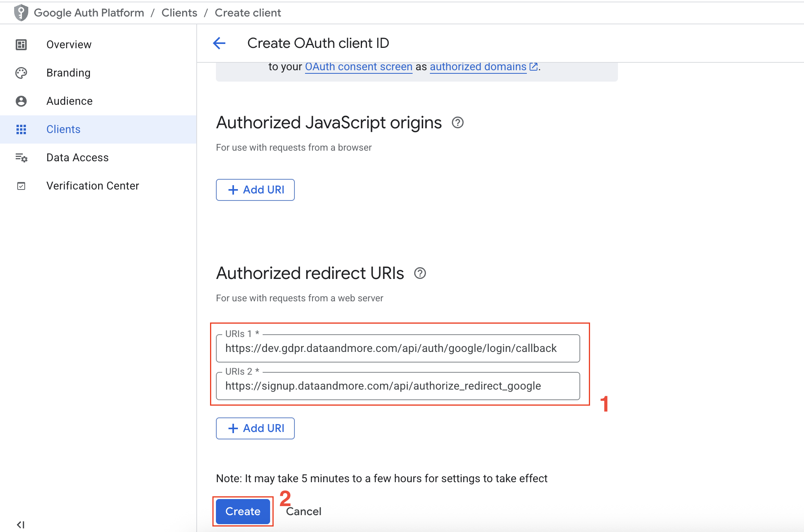This screenshot has width=804, height=532.
Task: Click the Audience person icon
Action: pyautogui.click(x=21, y=101)
